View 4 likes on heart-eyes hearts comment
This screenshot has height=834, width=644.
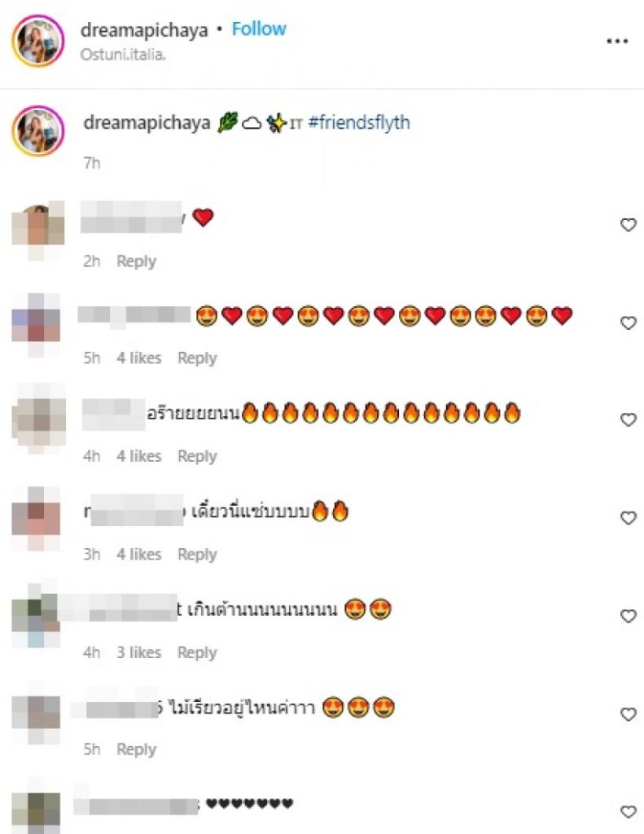coord(138,358)
